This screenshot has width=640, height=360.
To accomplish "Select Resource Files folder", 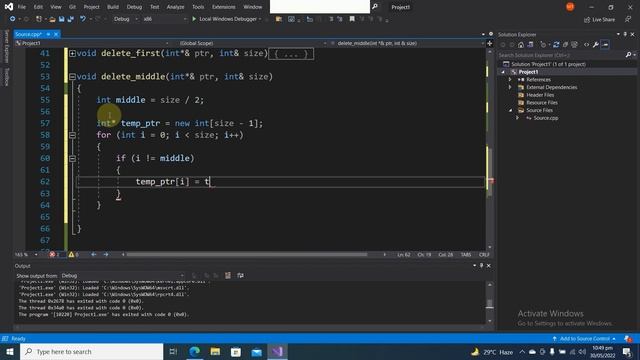I will click(542, 103).
